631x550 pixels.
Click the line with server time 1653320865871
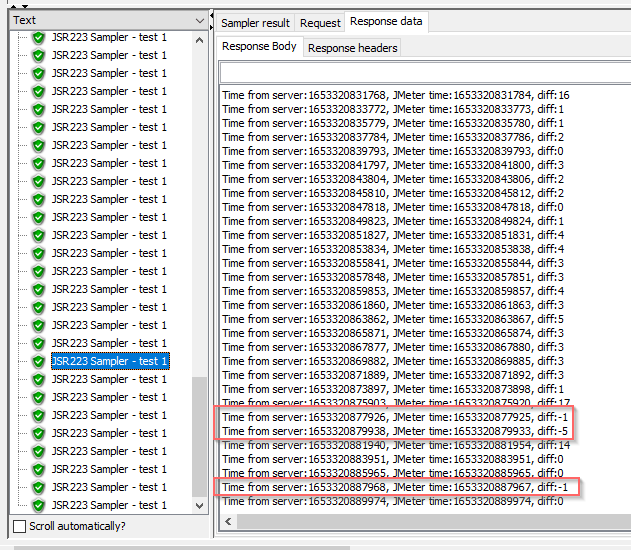tap(393, 333)
